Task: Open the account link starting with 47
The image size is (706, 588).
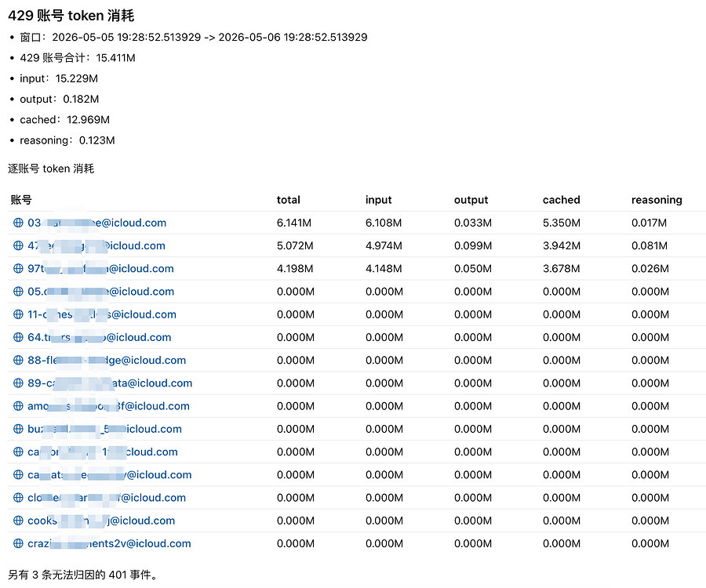Action: [x=96, y=245]
